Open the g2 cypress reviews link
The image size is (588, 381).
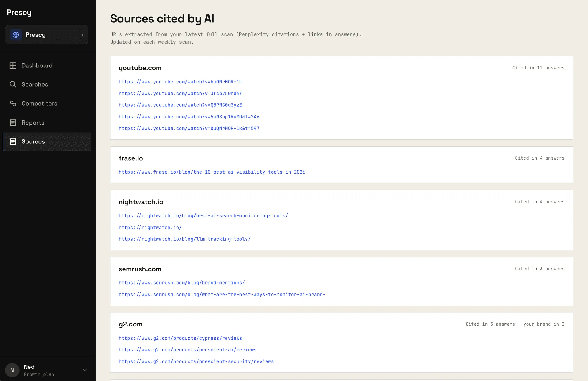tap(180, 338)
